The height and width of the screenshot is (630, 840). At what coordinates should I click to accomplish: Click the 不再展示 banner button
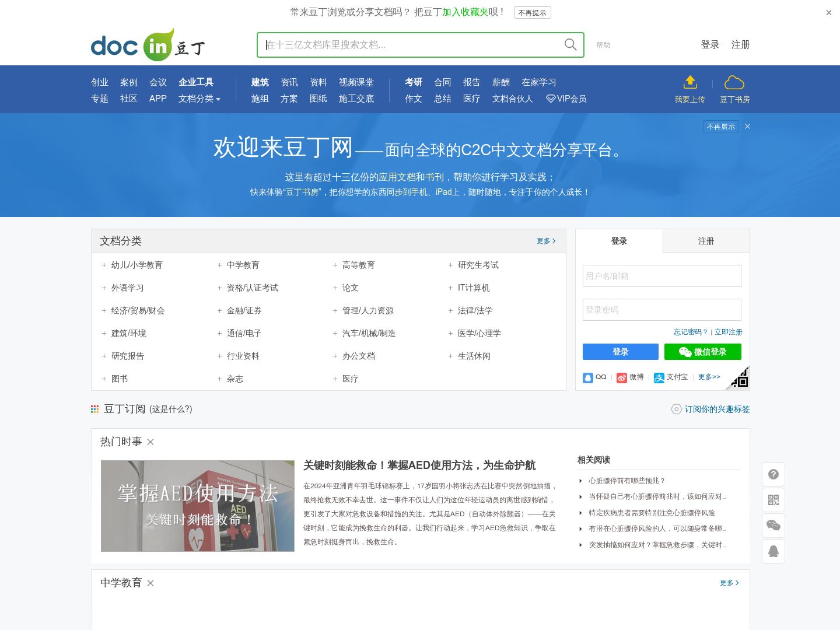[721, 127]
